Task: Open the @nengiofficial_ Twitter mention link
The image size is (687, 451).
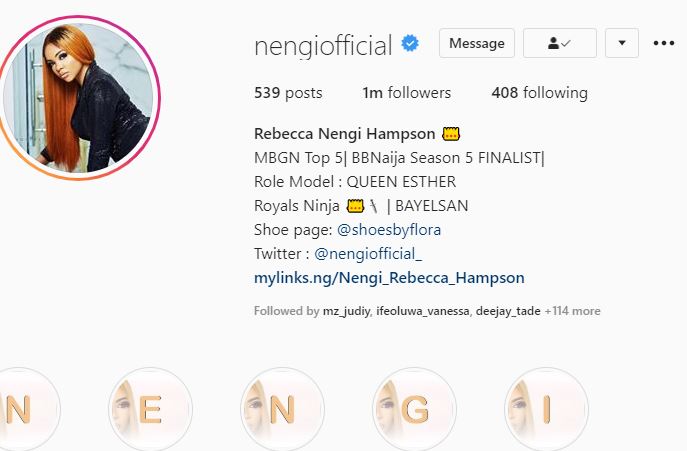Action: tap(368, 254)
